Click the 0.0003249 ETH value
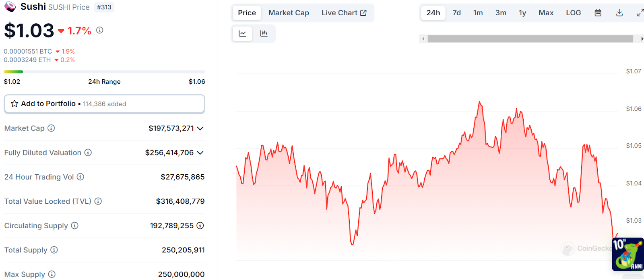The image size is (644, 279). click(27, 60)
